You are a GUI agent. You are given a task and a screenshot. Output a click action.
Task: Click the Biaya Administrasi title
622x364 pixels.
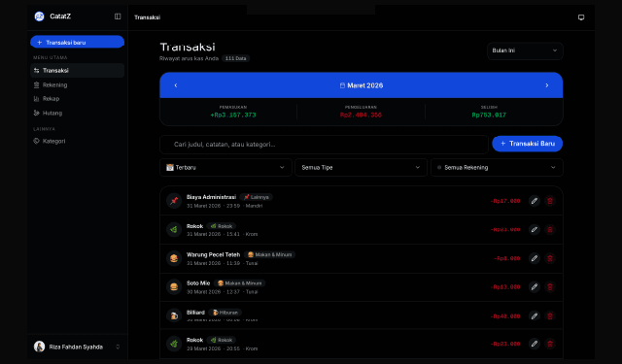tap(212, 197)
